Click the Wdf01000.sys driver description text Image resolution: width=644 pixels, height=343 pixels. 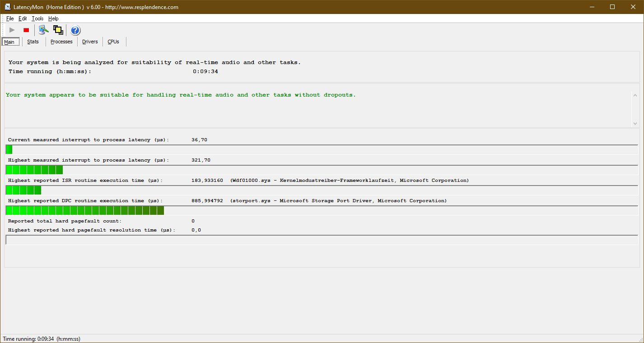(x=350, y=181)
